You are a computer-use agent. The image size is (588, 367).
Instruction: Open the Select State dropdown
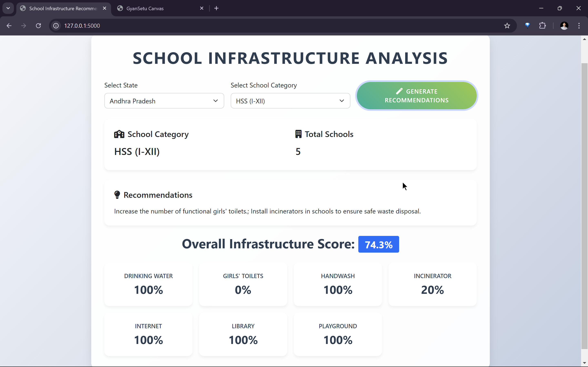tap(164, 101)
